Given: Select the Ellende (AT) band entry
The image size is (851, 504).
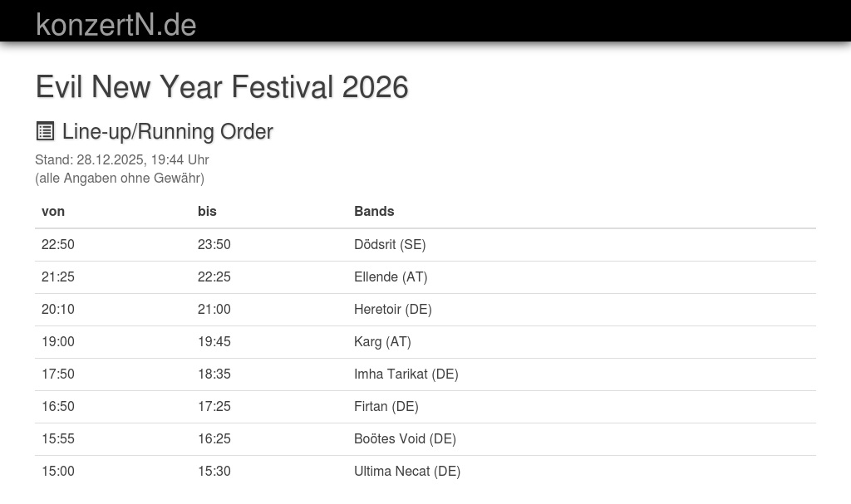Looking at the screenshot, I should 391,276.
